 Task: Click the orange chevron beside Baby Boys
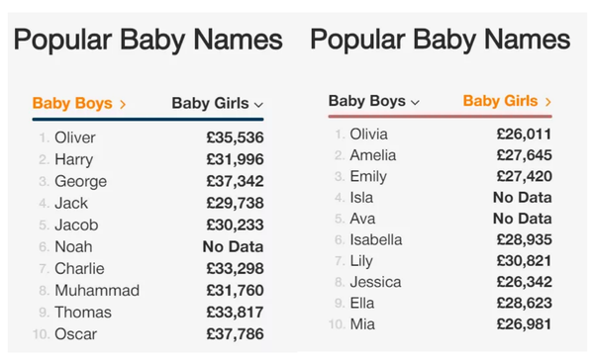click(x=123, y=105)
